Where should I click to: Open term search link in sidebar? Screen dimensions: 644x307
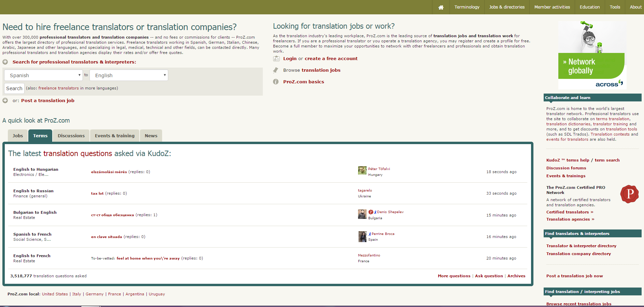(607, 160)
